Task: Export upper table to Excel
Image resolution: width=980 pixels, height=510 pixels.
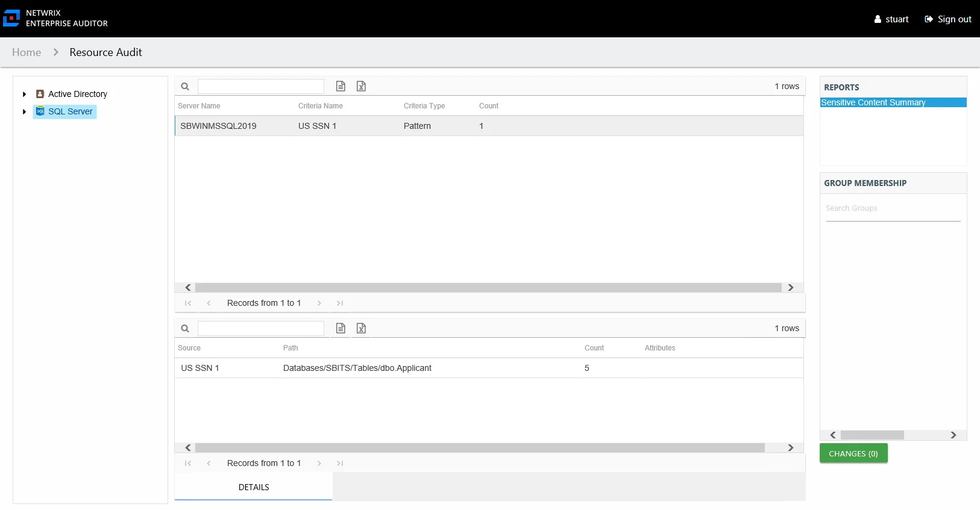Action: 361,86
